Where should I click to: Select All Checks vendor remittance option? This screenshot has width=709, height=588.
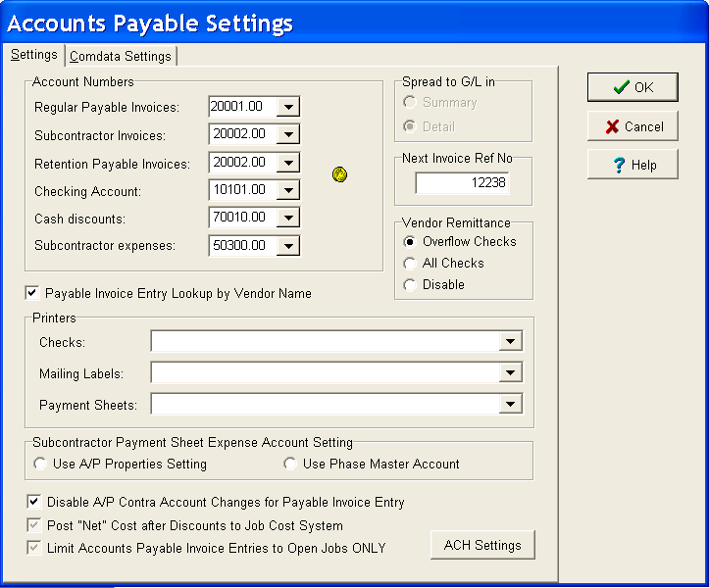click(410, 263)
